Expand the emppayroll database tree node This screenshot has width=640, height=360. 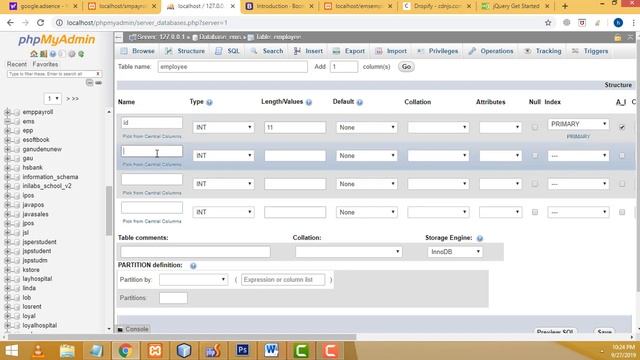(7, 112)
